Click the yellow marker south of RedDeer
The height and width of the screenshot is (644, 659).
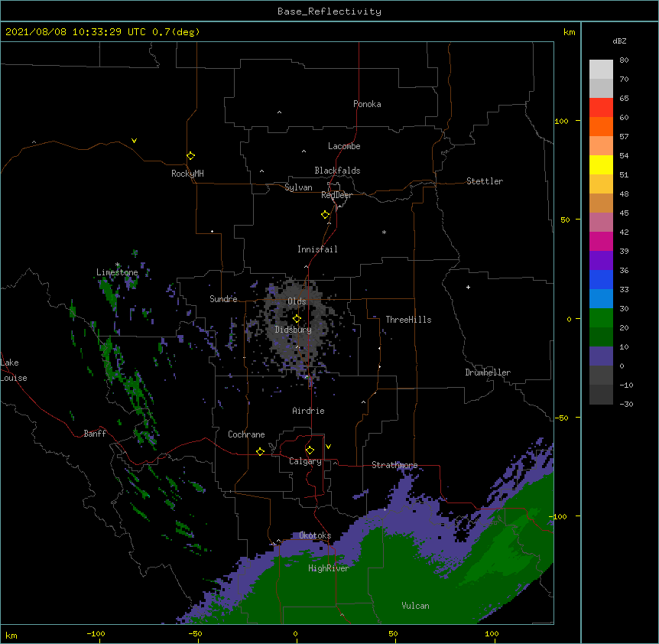point(326,215)
